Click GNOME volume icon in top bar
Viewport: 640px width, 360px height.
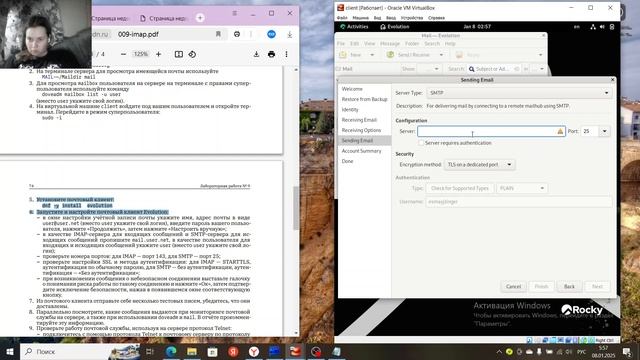[x=602, y=27]
